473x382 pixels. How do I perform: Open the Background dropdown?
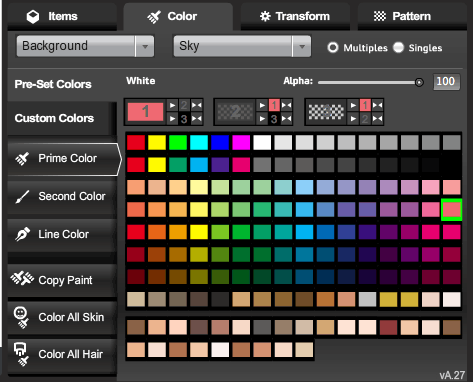point(85,46)
